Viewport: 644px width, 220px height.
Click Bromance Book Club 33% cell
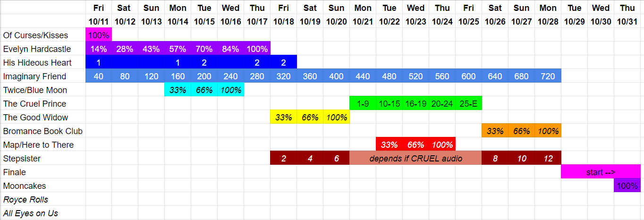click(495, 131)
